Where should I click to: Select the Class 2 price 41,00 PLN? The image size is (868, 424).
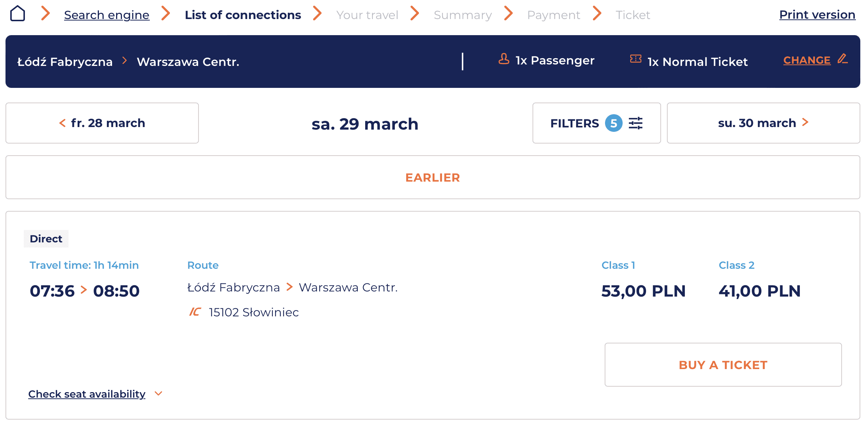(x=759, y=291)
